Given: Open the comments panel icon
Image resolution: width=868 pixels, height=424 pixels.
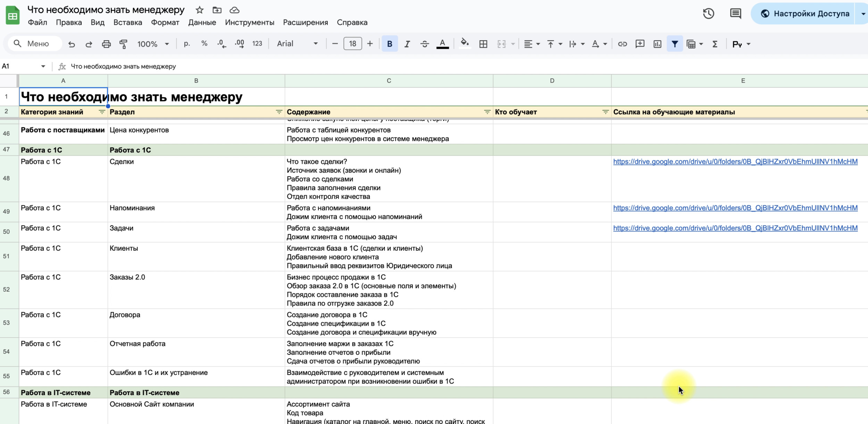Looking at the screenshot, I should [x=735, y=14].
